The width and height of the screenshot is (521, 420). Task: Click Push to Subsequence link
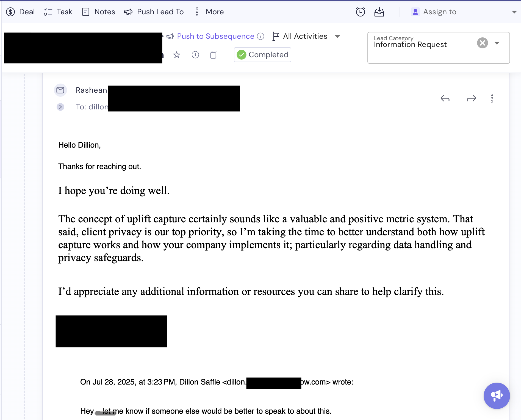pyautogui.click(x=215, y=36)
